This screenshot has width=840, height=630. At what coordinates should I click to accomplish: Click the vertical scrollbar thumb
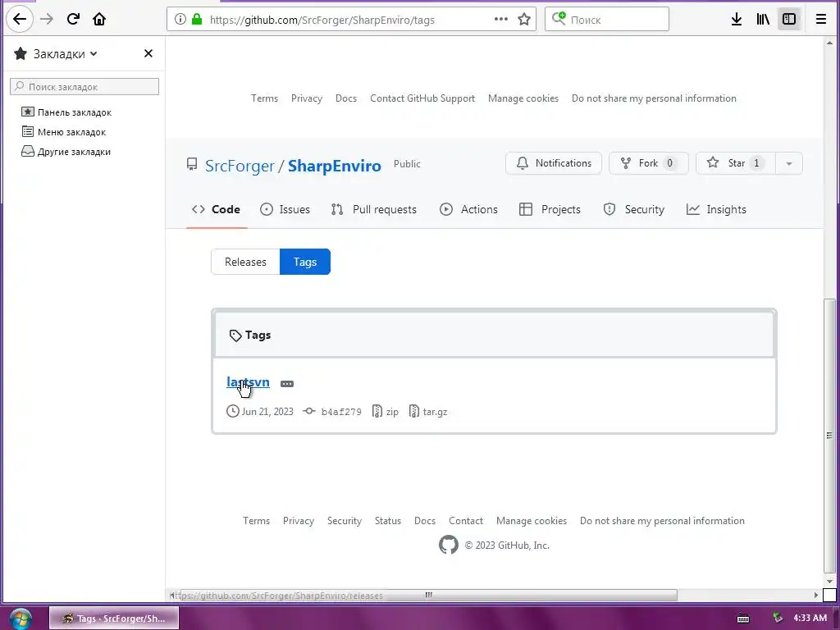(x=829, y=435)
